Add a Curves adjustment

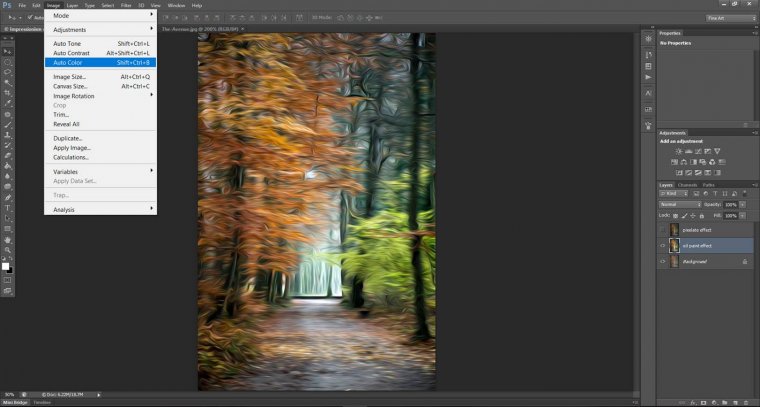pos(698,151)
